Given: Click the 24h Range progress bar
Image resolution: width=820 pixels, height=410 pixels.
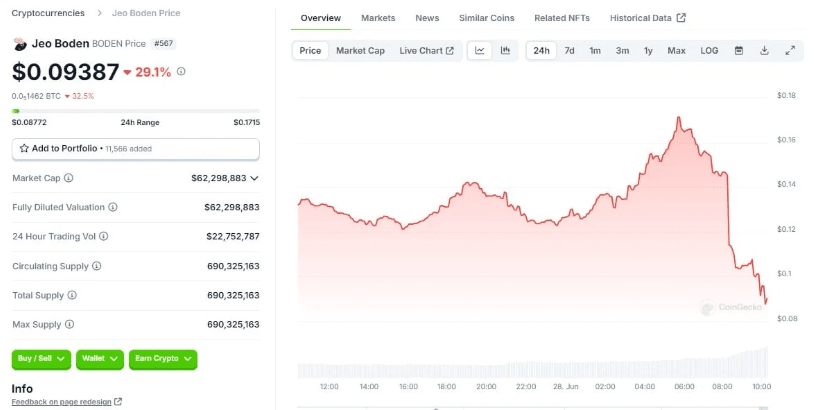Looking at the screenshot, I should [135, 111].
